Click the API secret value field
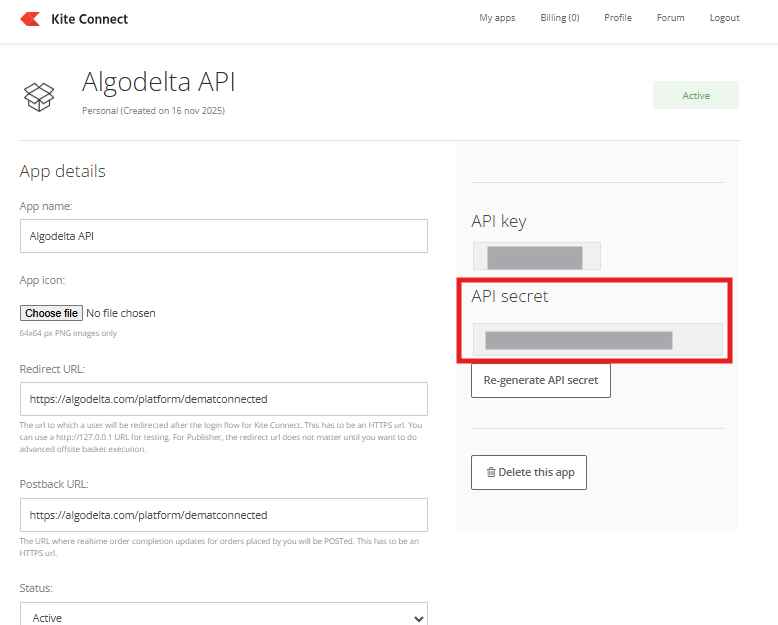The width and height of the screenshot is (778, 625). tap(597, 340)
